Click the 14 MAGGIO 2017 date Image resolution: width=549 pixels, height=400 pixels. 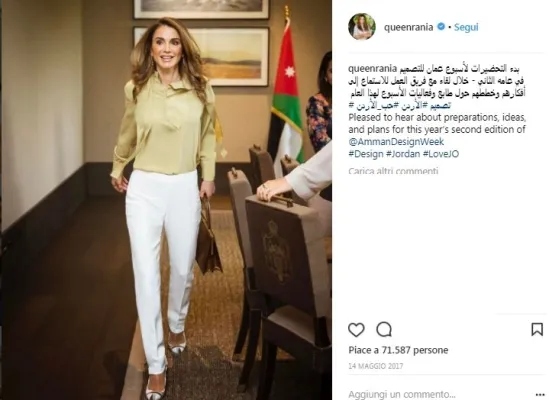376,366
